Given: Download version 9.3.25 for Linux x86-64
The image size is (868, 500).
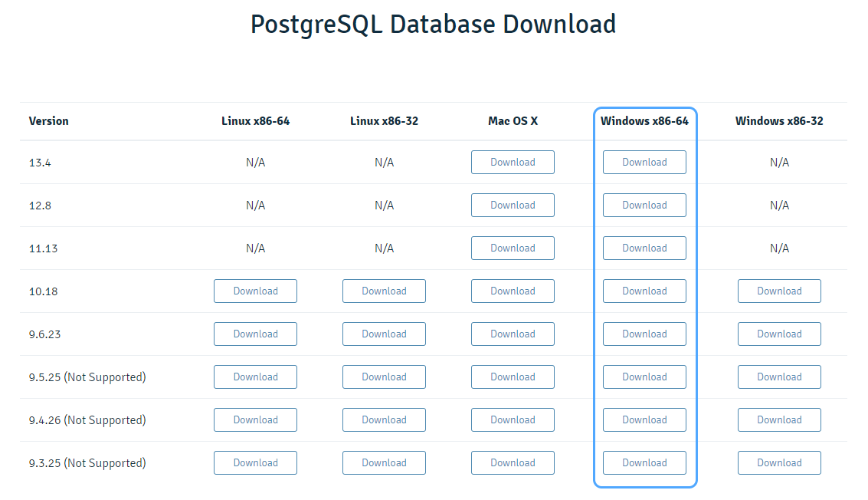Looking at the screenshot, I should (255, 462).
